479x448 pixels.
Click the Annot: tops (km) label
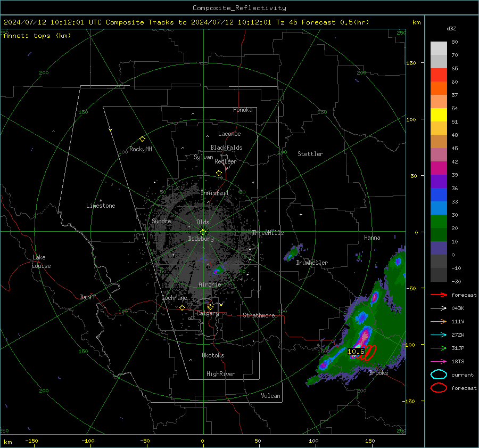tap(37, 36)
